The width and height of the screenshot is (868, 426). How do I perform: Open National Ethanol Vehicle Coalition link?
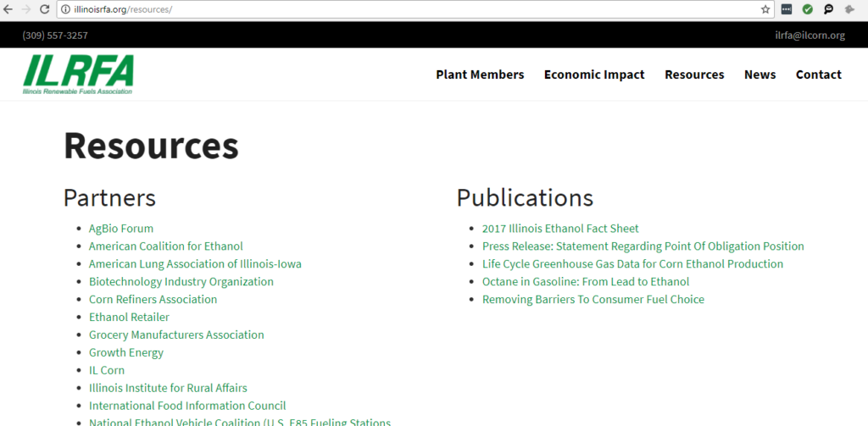coord(240,422)
